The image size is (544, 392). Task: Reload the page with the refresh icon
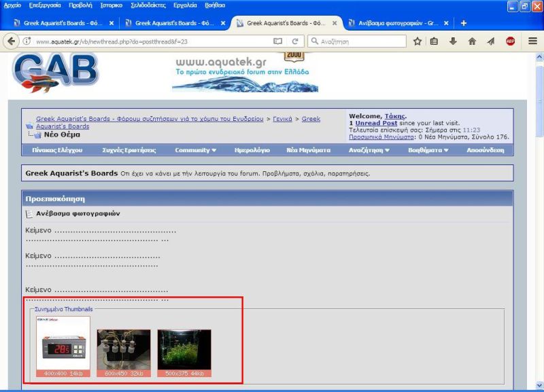click(295, 41)
